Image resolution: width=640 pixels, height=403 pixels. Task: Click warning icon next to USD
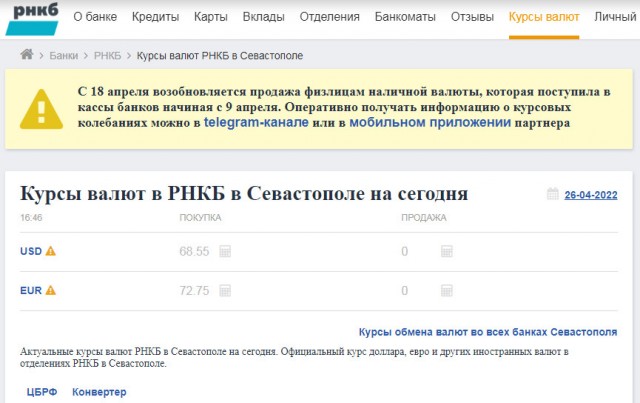coord(51,251)
